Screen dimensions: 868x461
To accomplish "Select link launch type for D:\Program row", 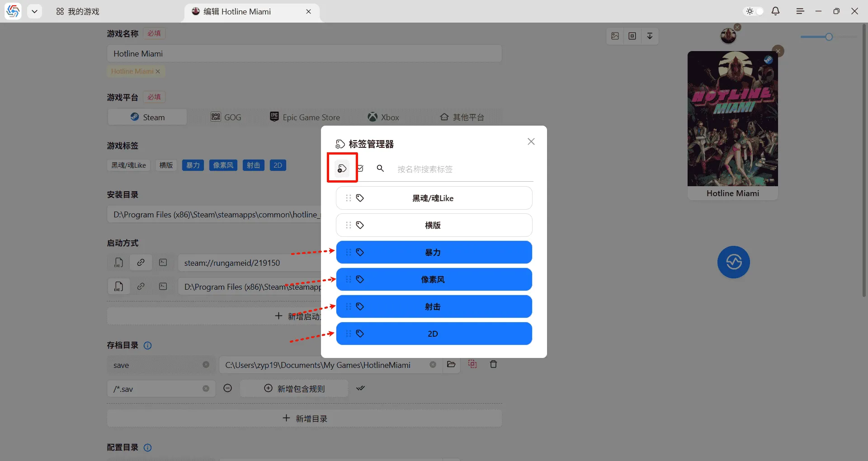I will point(141,287).
